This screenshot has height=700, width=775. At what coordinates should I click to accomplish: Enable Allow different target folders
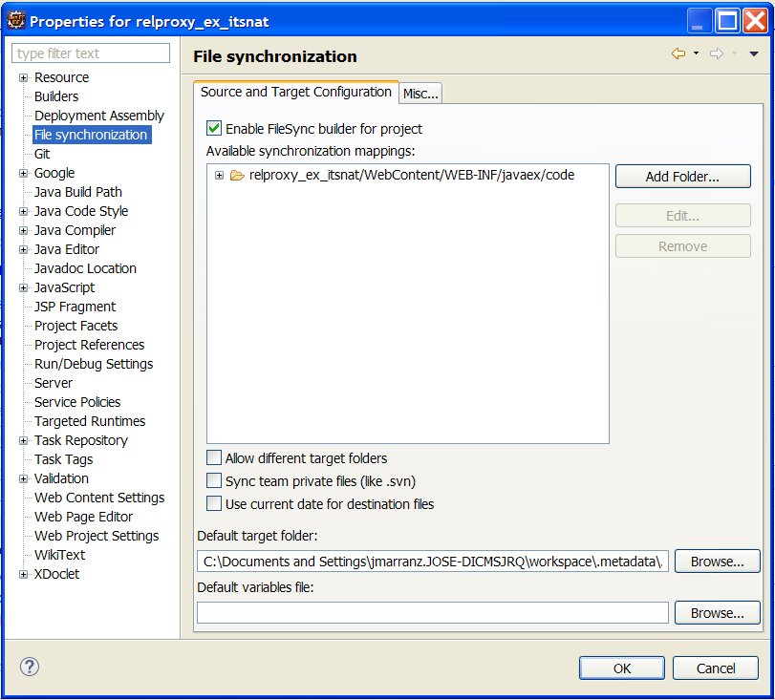[214, 458]
